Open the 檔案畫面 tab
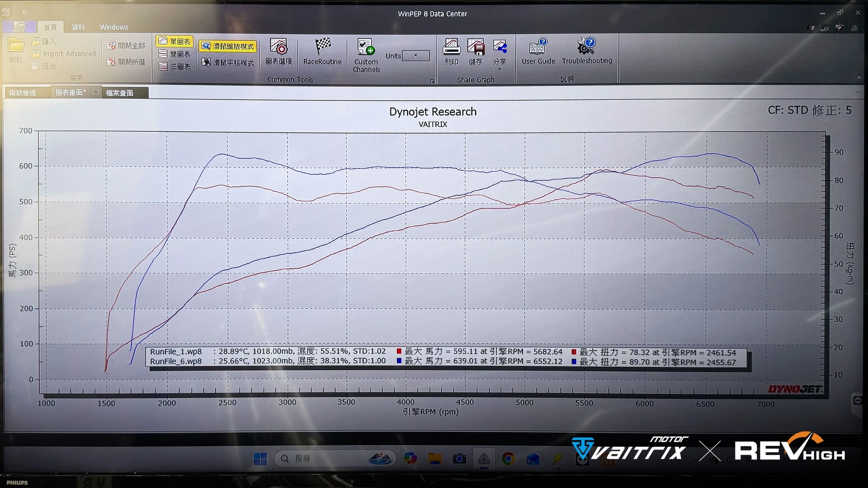Screen dimensions: 868x488 [120, 93]
